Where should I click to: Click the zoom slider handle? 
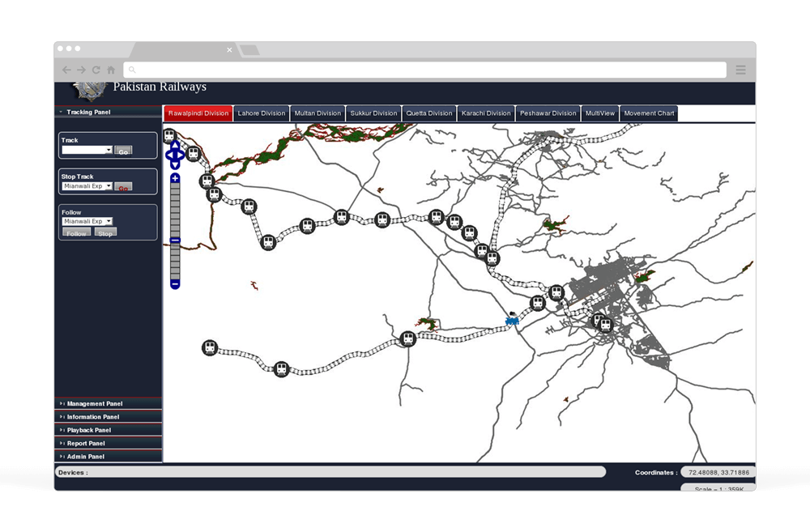(x=175, y=240)
